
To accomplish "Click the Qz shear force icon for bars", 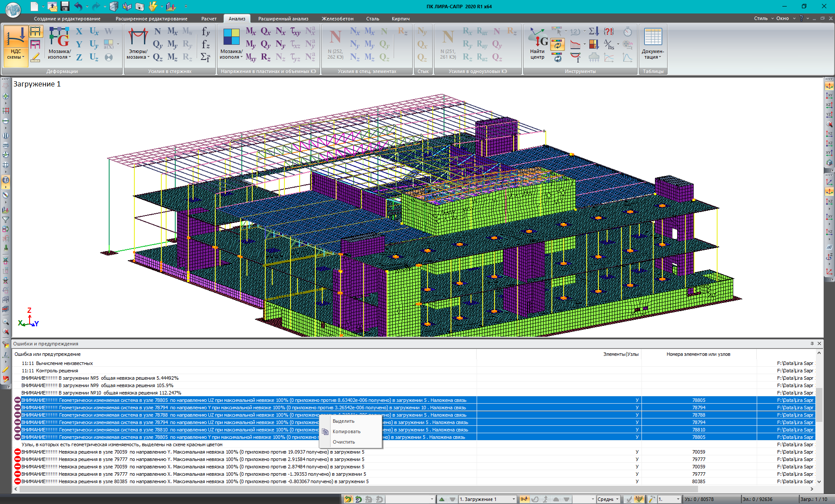I will (157, 57).
